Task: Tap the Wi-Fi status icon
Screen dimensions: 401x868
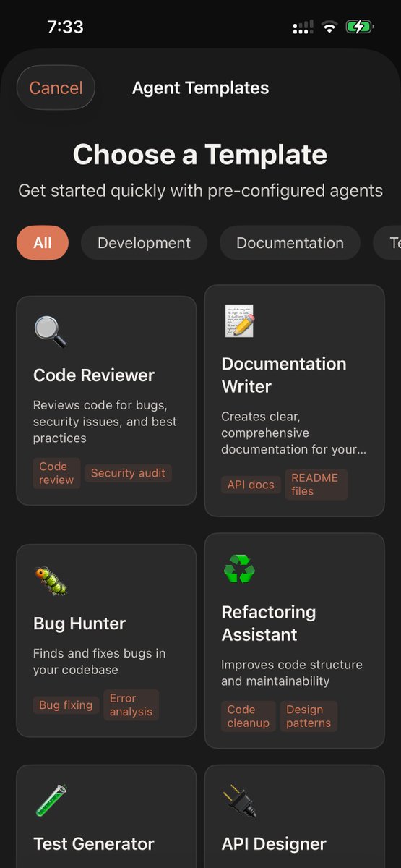Action: (x=329, y=27)
